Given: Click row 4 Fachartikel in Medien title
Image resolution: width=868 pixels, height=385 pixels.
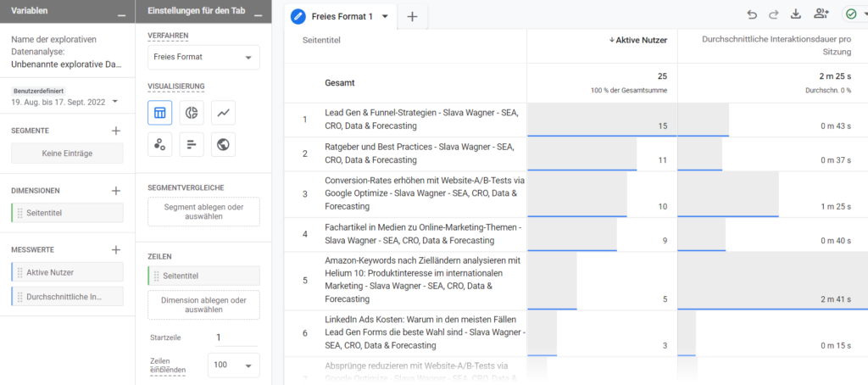Looking at the screenshot, I should coord(424,234).
